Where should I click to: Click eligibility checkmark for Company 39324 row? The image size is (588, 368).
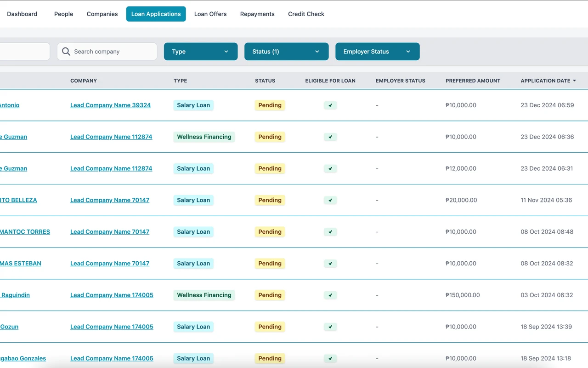[330, 105]
